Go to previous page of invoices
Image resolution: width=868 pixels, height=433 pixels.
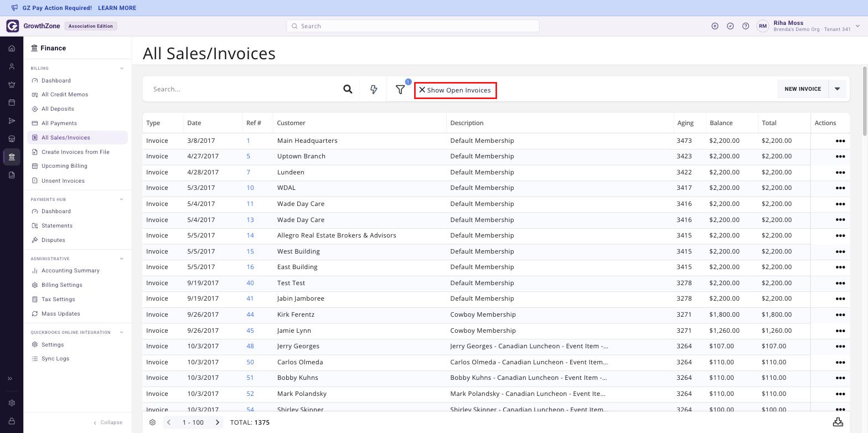pos(169,422)
